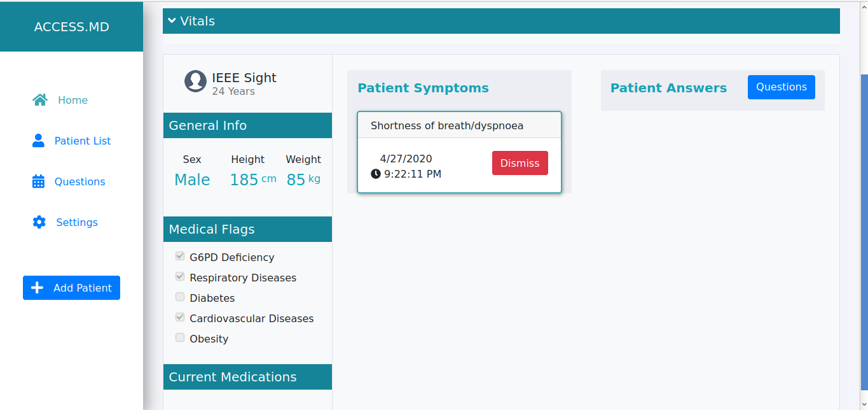Click the patient avatar icon beside IEEE Sight
The height and width of the screenshot is (410, 868).
195,81
